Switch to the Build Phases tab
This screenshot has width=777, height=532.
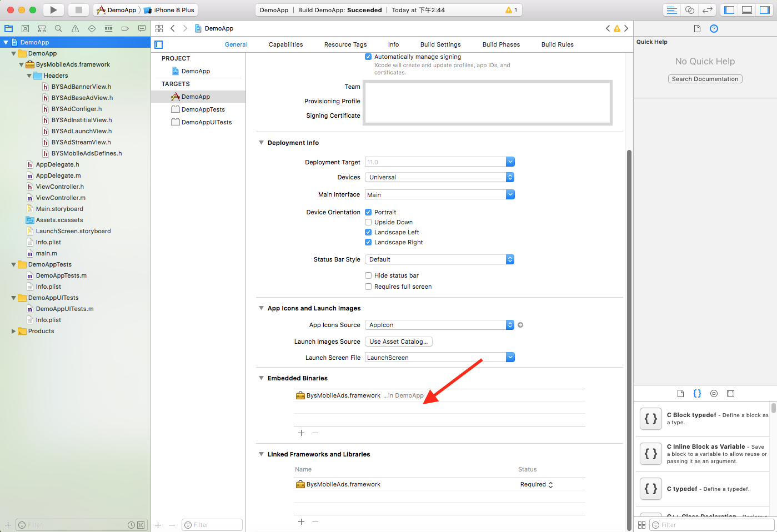[x=501, y=44]
